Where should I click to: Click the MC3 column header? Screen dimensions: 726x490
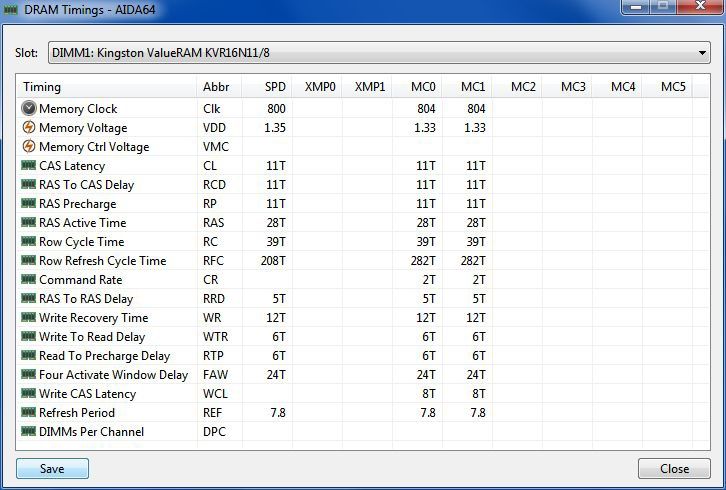coord(567,87)
